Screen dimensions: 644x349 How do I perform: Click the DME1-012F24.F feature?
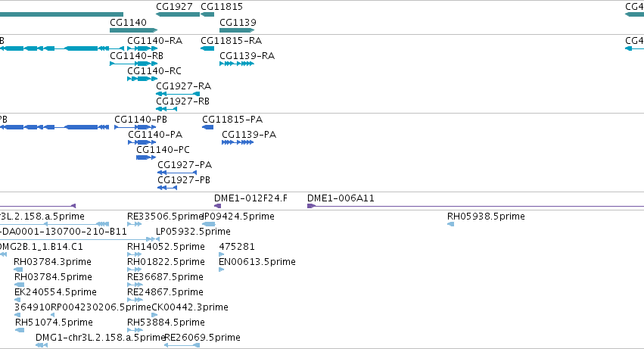pos(251,198)
